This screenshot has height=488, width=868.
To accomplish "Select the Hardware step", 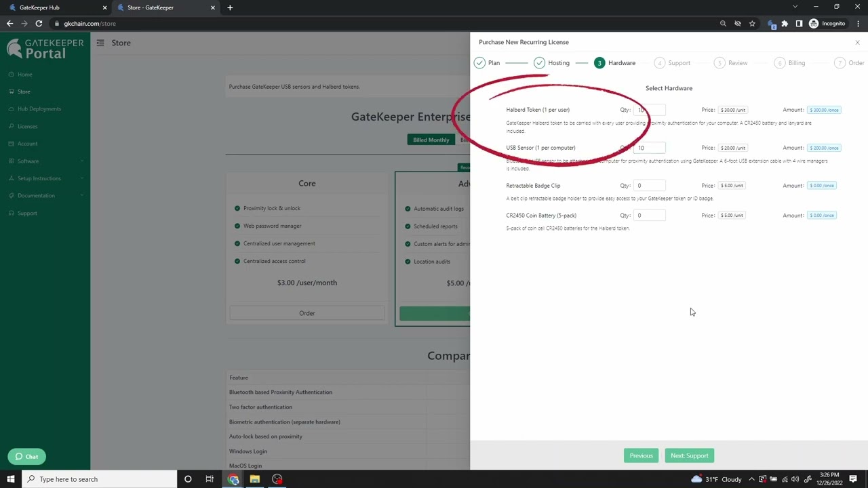I will 614,63.
